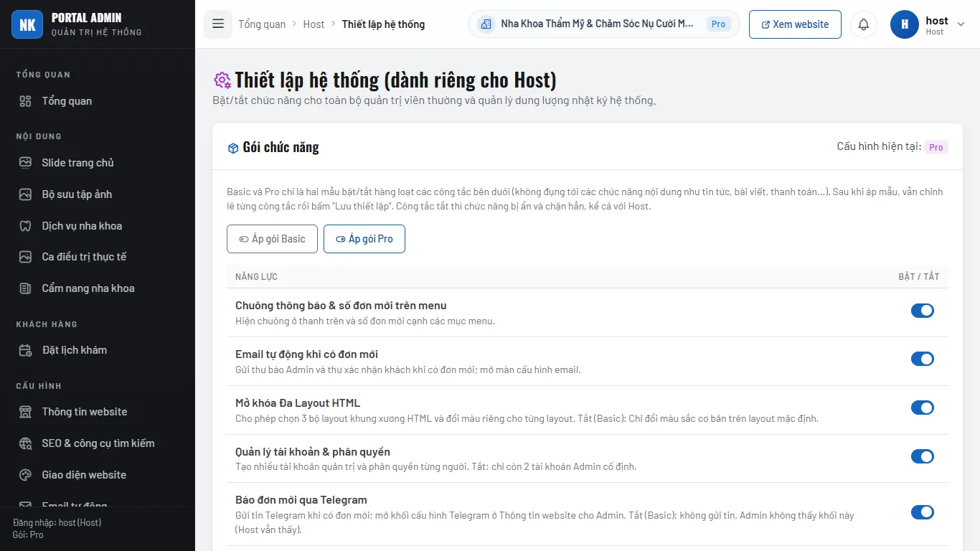This screenshot has width=980, height=551.
Task: Open the Nha Khoa site selector pill
Action: (604, 24)
